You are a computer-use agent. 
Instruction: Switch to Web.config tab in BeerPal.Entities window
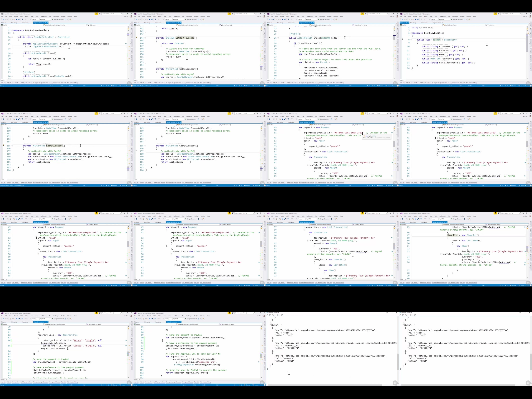413,23
